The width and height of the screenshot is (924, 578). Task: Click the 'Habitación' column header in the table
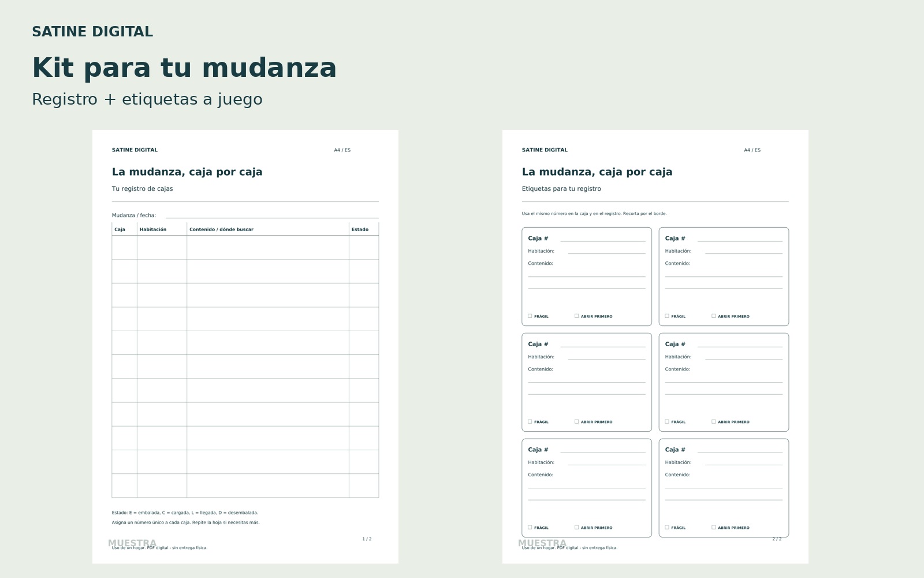(x=153, y=229)
